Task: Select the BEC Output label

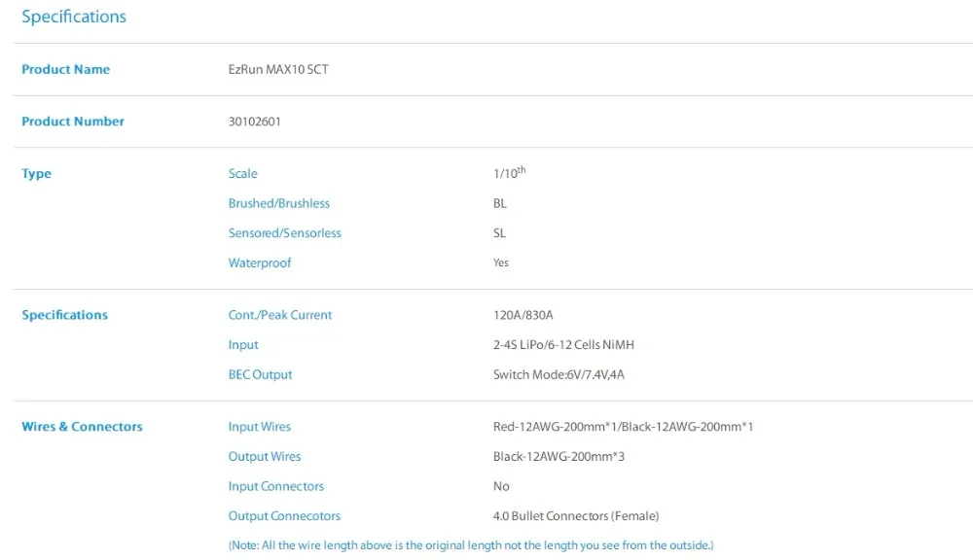Action: (x=260, y=374)
